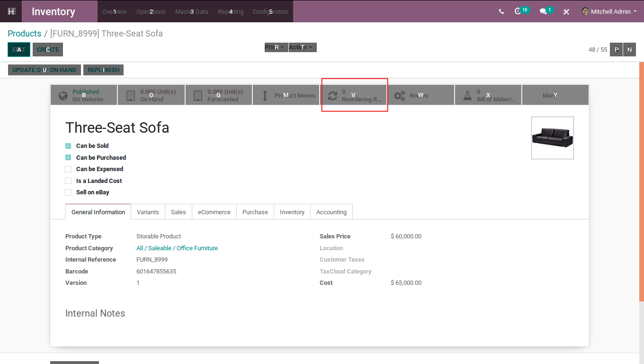Screen dimensions: 644x364
Task: Click the page vertical scrollbar
Action: click(642, 182)
